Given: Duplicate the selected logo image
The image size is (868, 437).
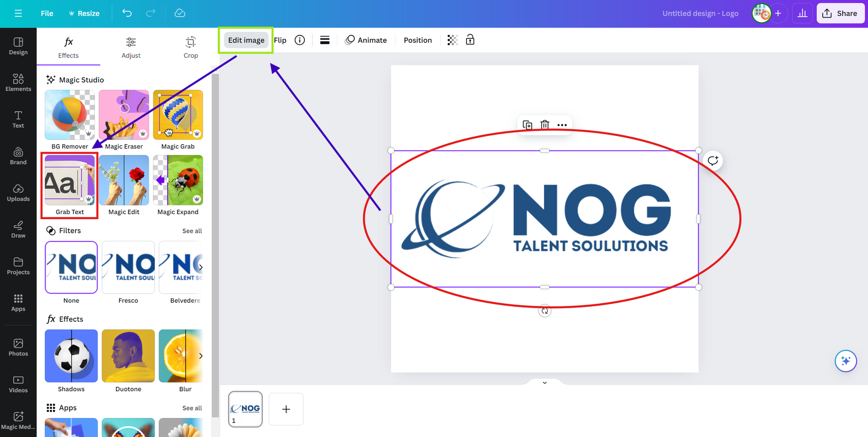Looking at the screenshot, I should click(527, 125).
